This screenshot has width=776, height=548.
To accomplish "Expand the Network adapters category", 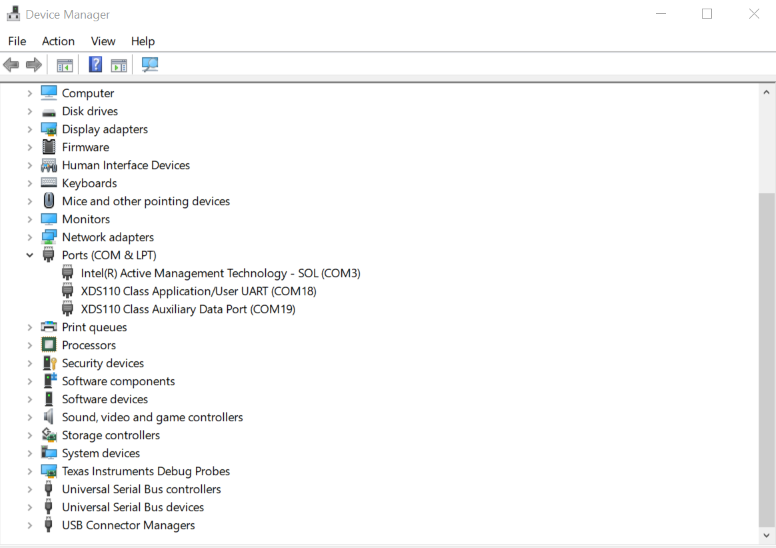I will point(30,237).
